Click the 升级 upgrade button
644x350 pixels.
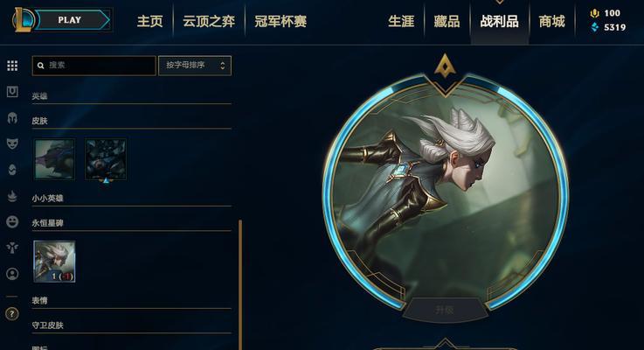445,310
